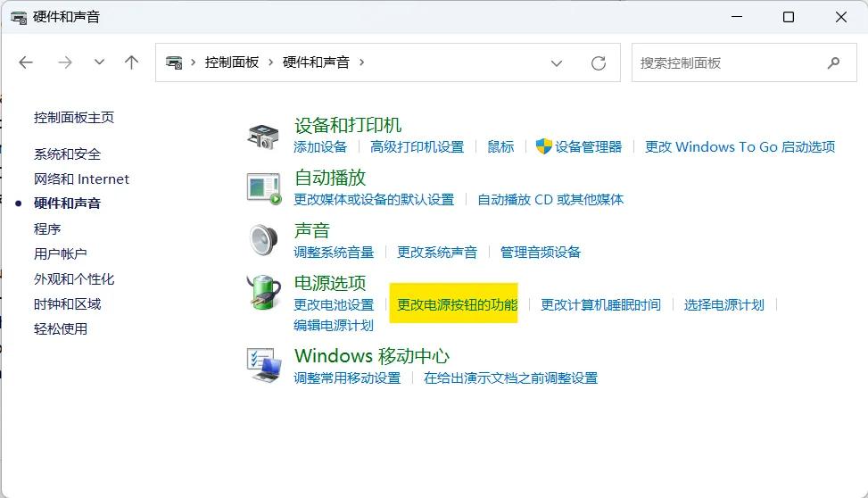
Task: Open the 设备和打印机 heading
Action: pos(348,125)
